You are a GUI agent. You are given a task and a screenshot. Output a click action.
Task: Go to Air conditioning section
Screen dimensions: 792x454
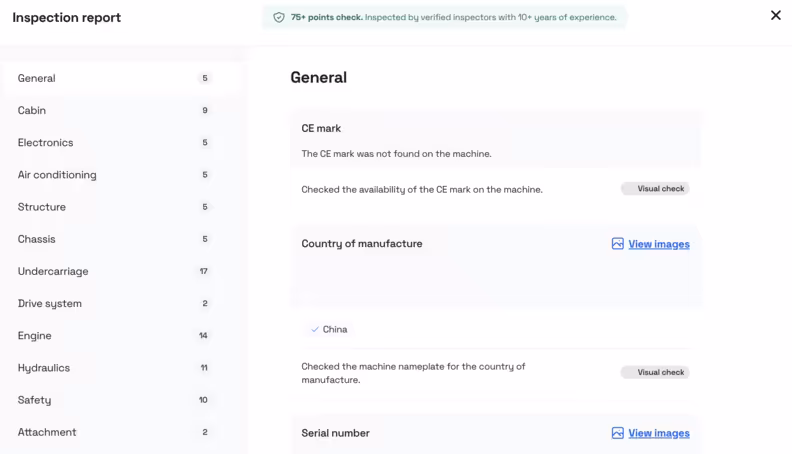click(57, 175)
